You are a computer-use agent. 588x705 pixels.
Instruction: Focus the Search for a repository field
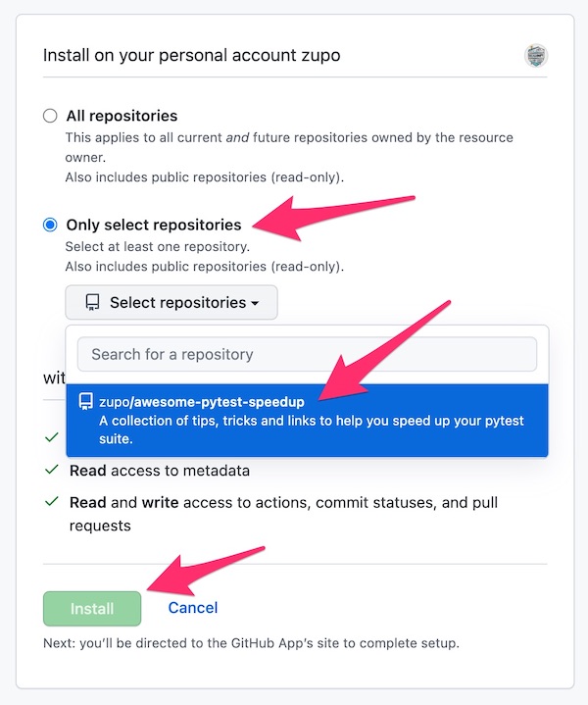click(x=307, y=354)
